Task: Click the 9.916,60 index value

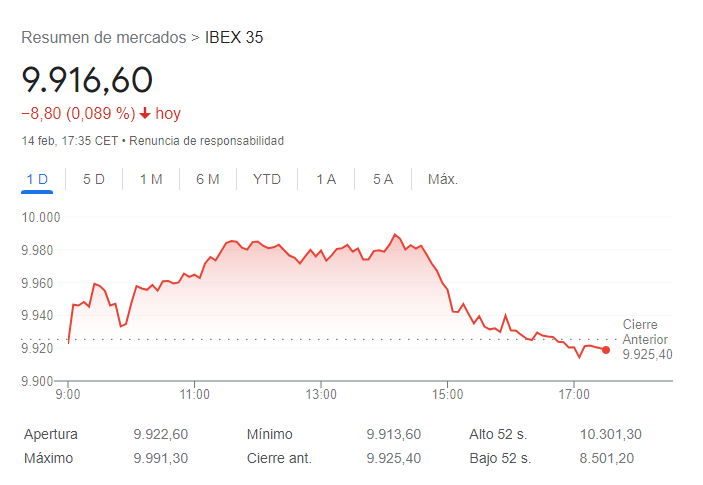Action: click(87, 80)
